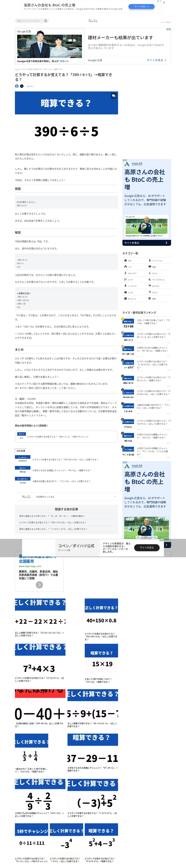Open the ライフスタイル category moon icon
Image resolution: width=186 pixels, height=868 pixels.
pyautogui.click(x=150, y=280)
